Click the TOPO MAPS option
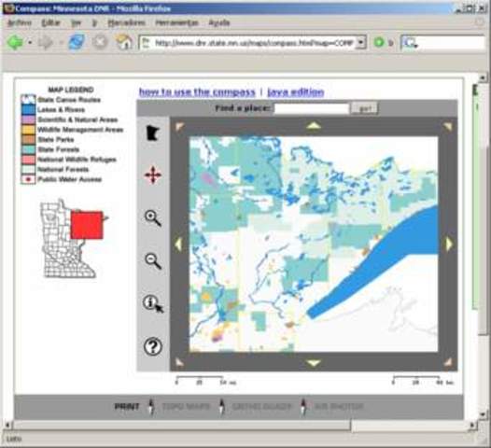 [x=186, y=406]
